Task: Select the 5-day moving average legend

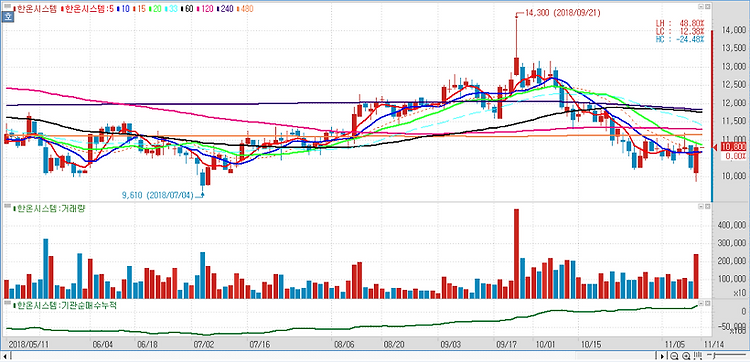Action: (x=88, y=9)
